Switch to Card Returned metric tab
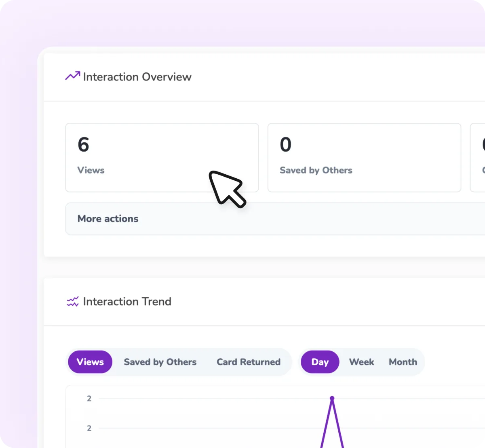Image resolution: width=485 pixels, height=448 pixels. coord(249,362)
